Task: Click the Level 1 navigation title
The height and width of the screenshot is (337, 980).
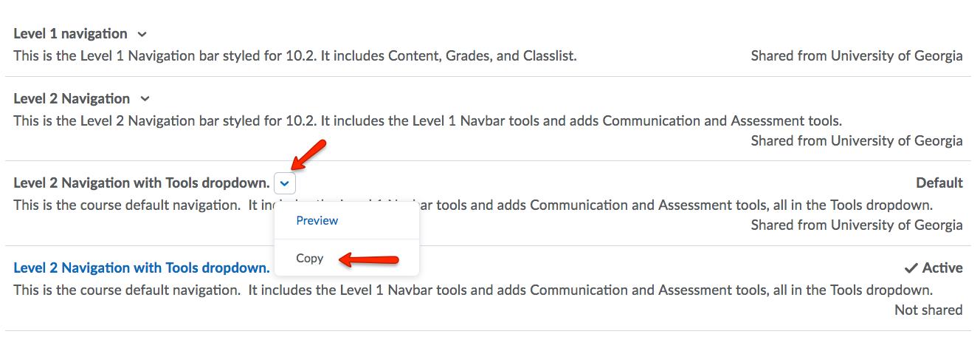Action: coord(70,34)
